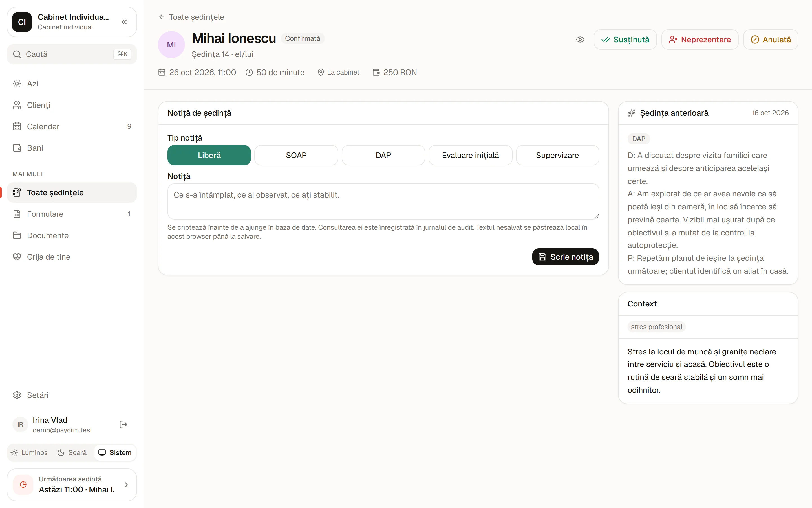Open next session card chevron
Screen dimensions: 812x508
pos(126,485)
